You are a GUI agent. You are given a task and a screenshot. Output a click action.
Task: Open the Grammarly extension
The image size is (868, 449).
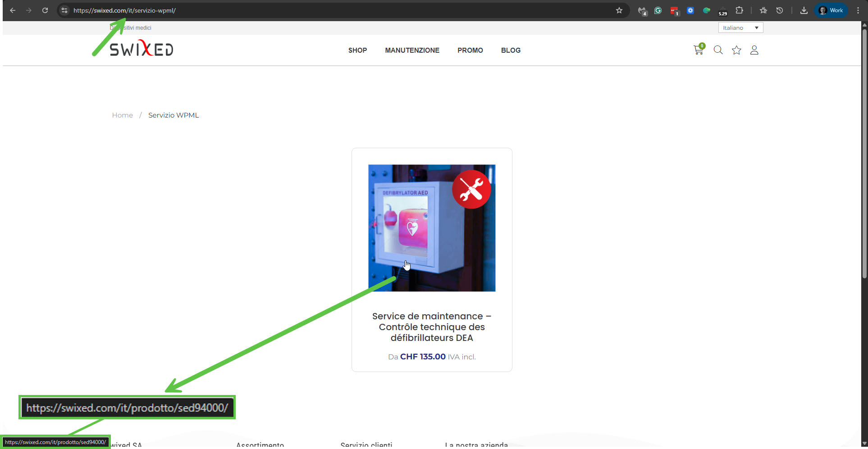coord(658,10)
